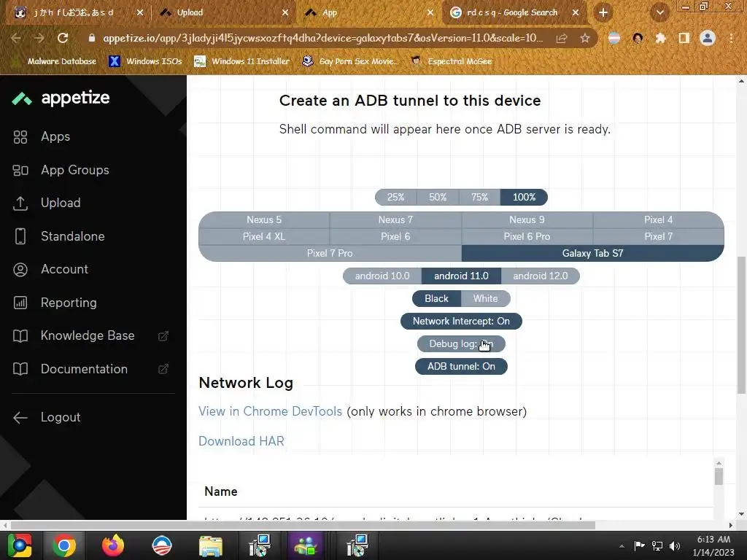Choose the Pixel 7 Pro device
This screenshot has height=560, width=747.
(x=330, y=253)
